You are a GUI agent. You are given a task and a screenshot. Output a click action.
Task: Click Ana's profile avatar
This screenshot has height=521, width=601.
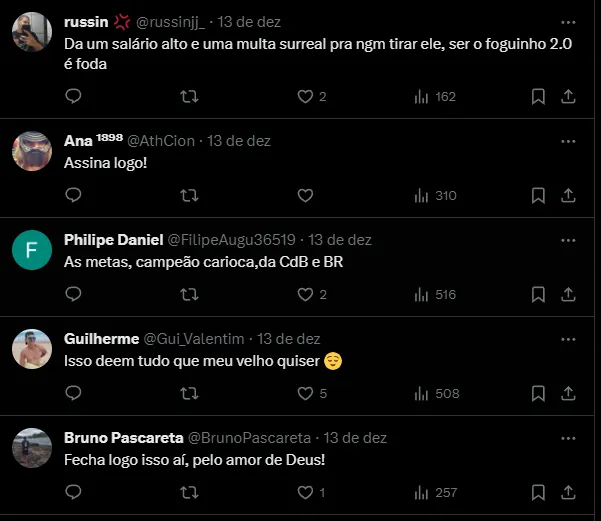coord(32,152)
